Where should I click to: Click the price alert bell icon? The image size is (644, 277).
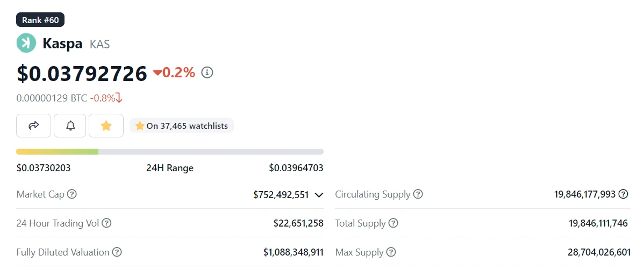tap(70, 126)
